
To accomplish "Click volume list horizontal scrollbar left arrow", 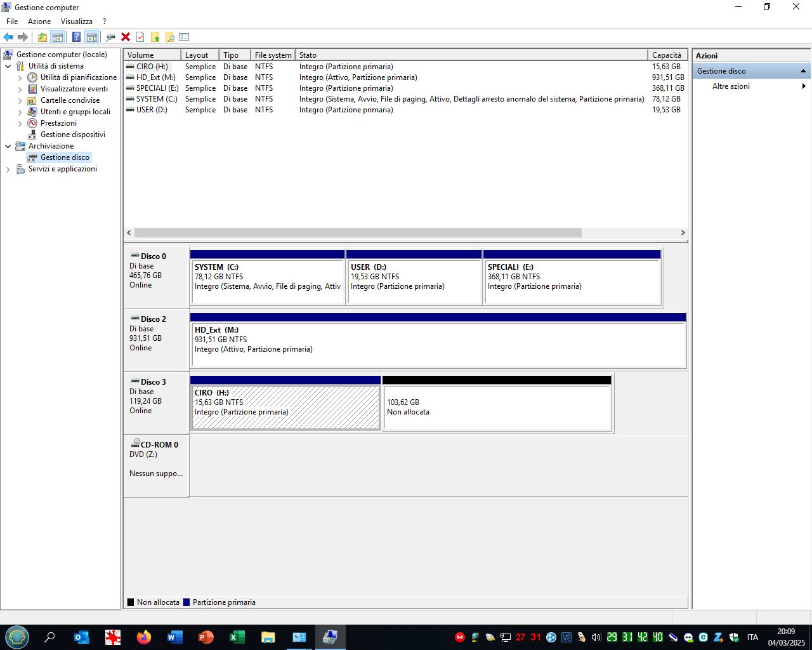I will (129, 233).
